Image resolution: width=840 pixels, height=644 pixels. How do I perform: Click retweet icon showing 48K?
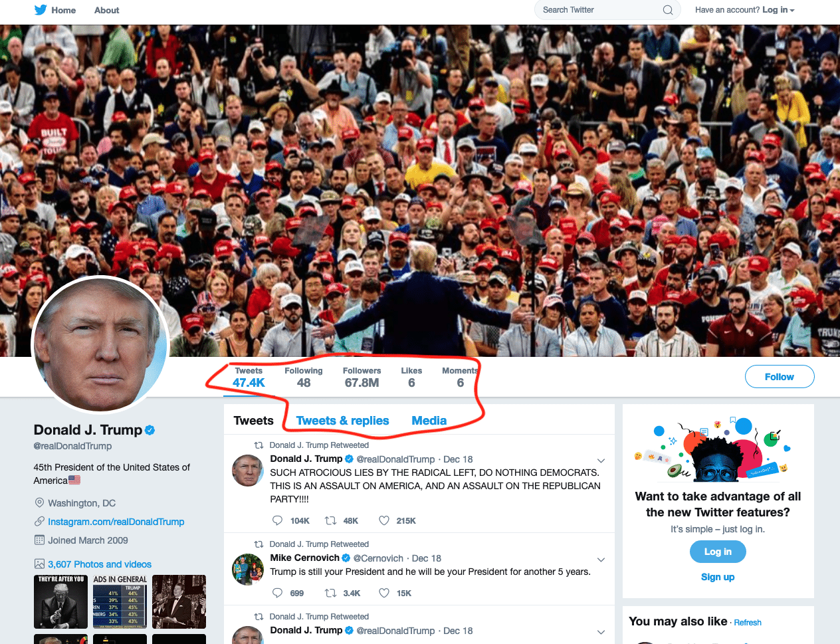tap(330, 520)
